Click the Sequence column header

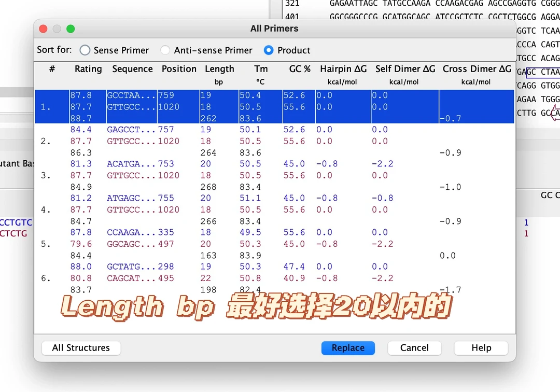click(133, 69)
